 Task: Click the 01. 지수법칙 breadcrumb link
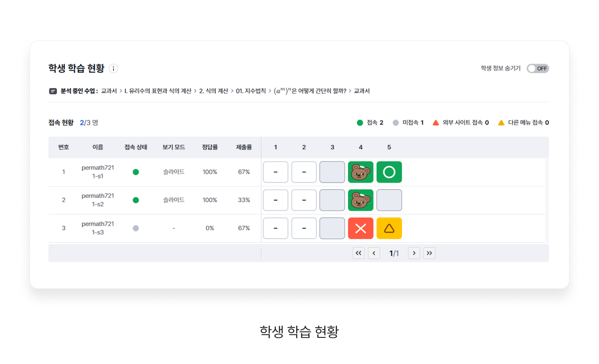point(251,91)
